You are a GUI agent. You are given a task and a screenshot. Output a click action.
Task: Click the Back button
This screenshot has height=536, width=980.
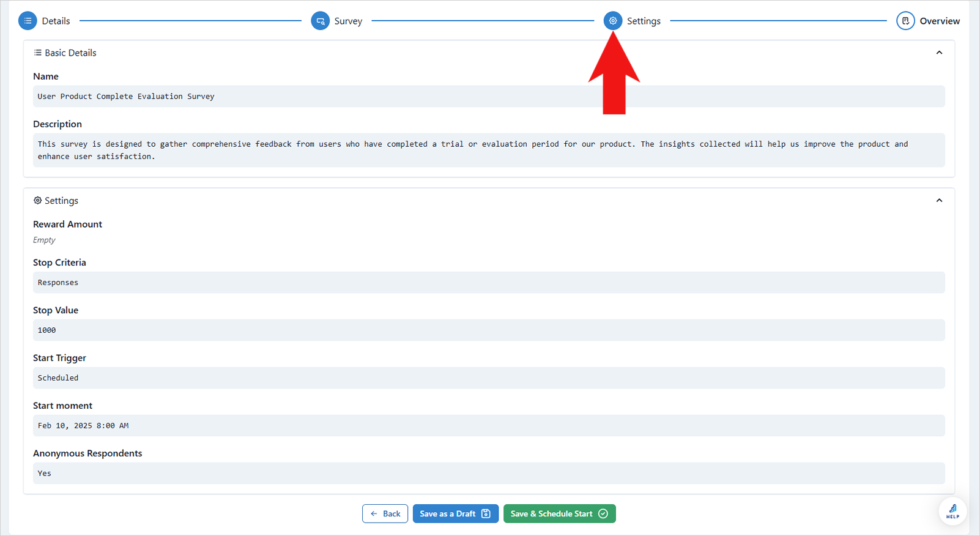[385, 513]
